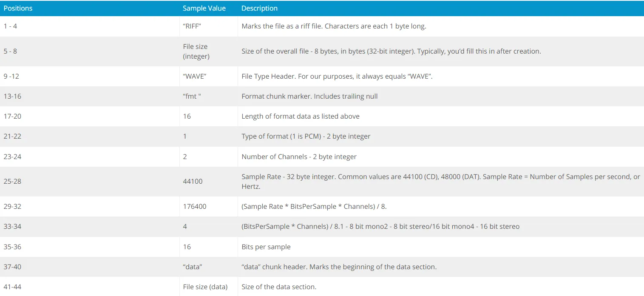Select the 35-36 positions cell
Viewport: 644px width, 296px height.
click(12, 247)
